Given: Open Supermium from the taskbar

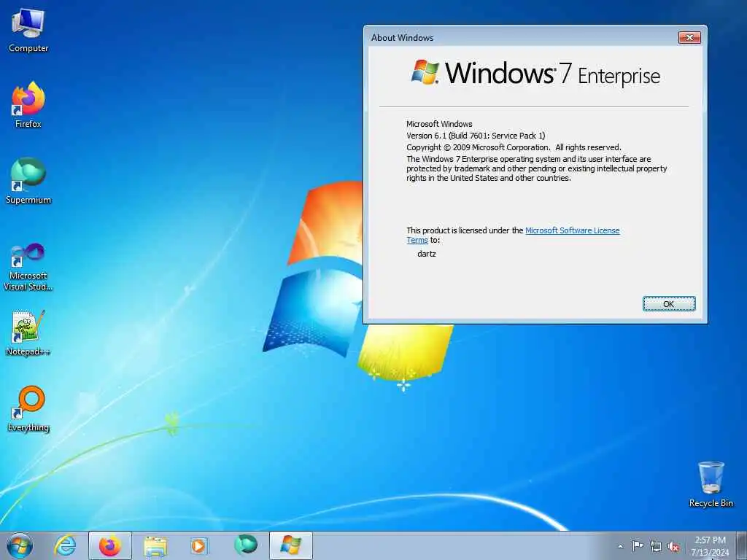Looking at the screenshot, I should click(x=245, y=545).
